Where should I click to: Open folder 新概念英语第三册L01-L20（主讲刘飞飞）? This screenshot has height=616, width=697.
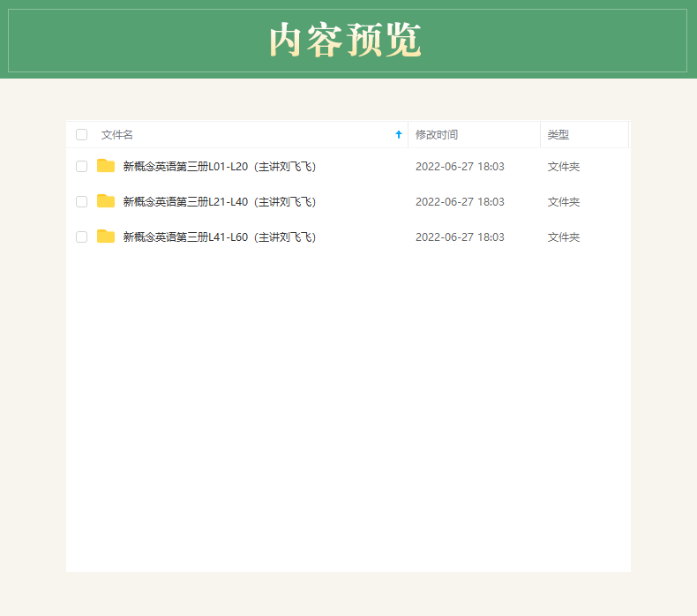pos(220,167)
